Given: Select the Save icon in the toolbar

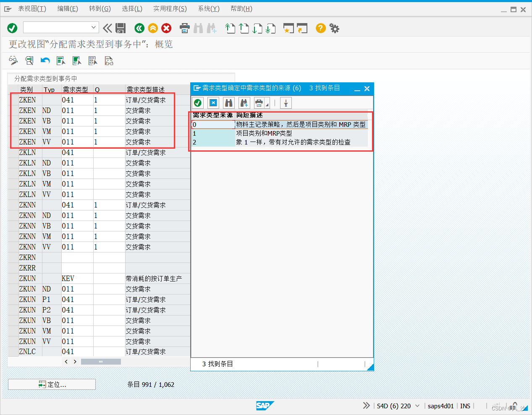Looking at the screenshot, I should [x=121, y=28].
